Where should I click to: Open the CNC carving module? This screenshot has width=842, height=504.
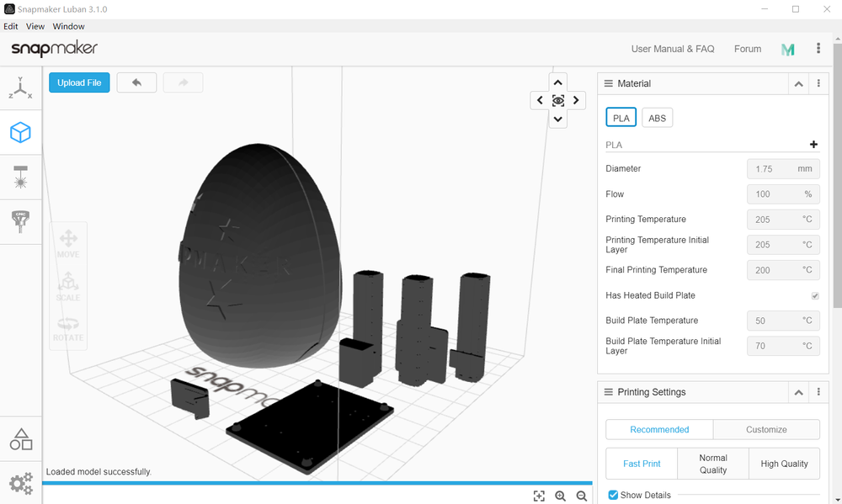(20, 221)
